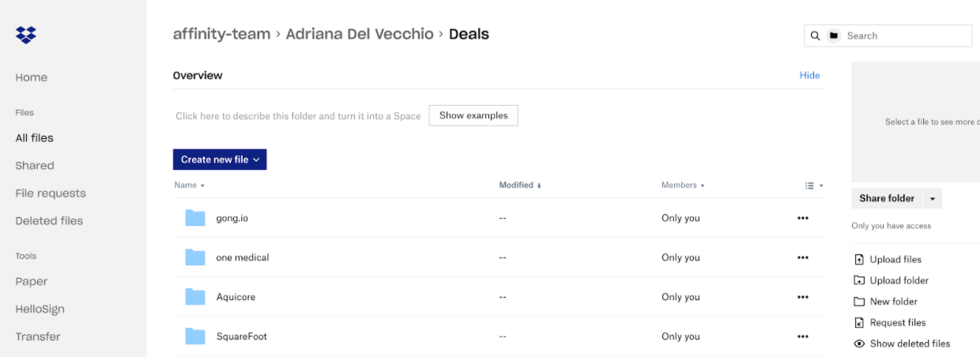The image size is (980, 357).
Task: Open the gong.io folder icon
Action: click(x=195, y=218)
